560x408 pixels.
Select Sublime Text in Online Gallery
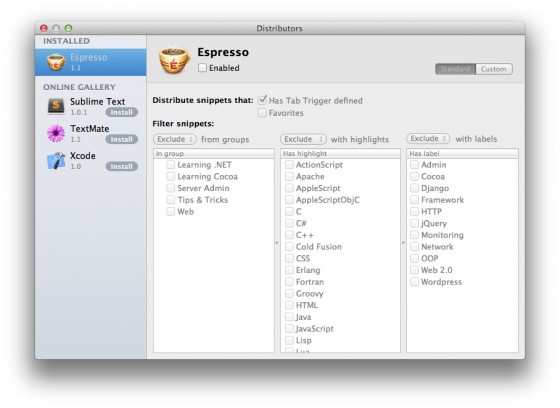point(91,106)
